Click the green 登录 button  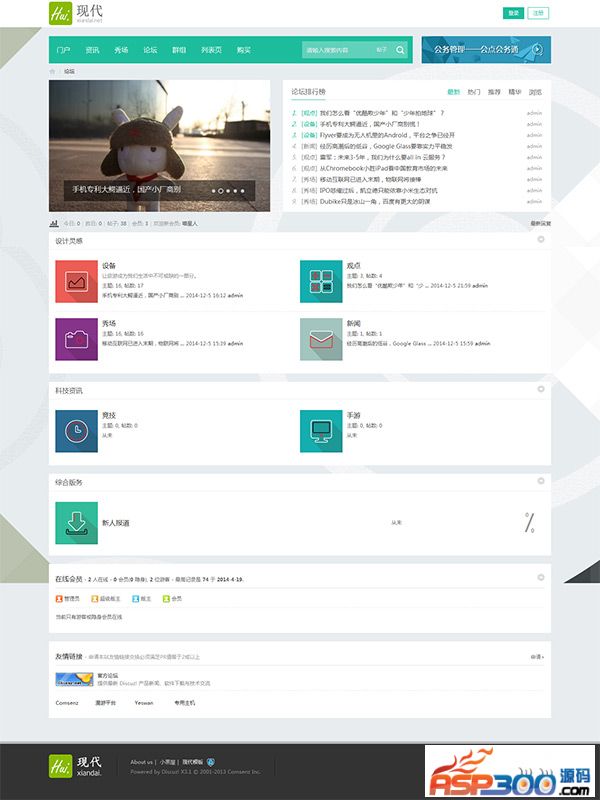513,13
